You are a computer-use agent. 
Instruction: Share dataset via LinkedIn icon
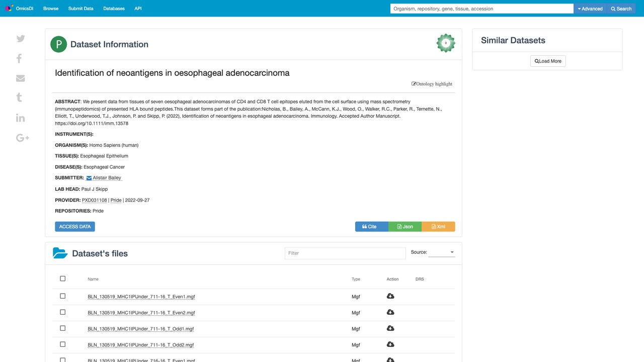pyautogui.click(x=21, y=118)
